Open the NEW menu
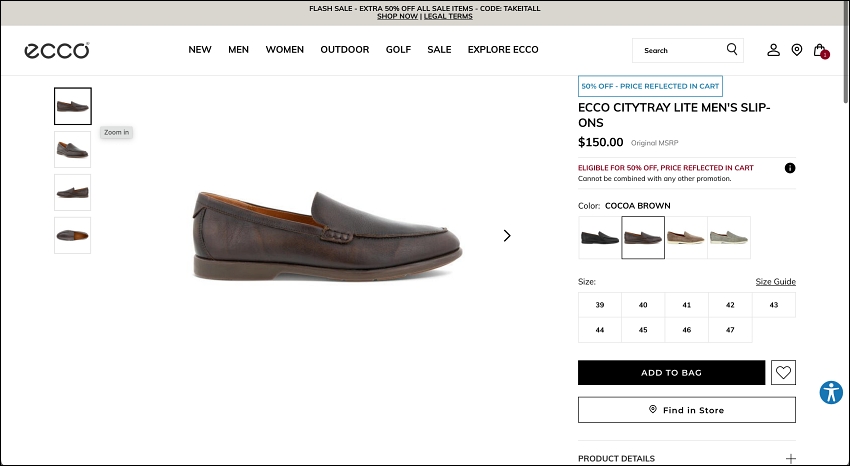Viewport: 850px width, 466px height. [200, 49]
